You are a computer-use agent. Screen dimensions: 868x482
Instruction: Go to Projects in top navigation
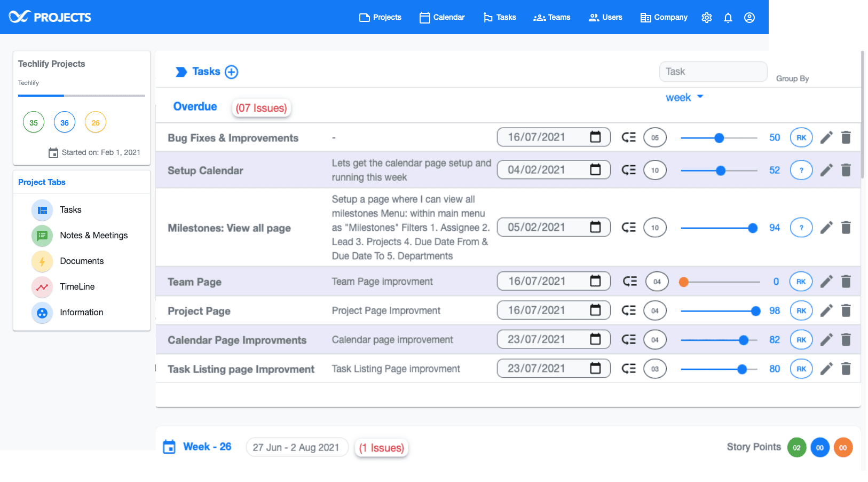[380, 18]
